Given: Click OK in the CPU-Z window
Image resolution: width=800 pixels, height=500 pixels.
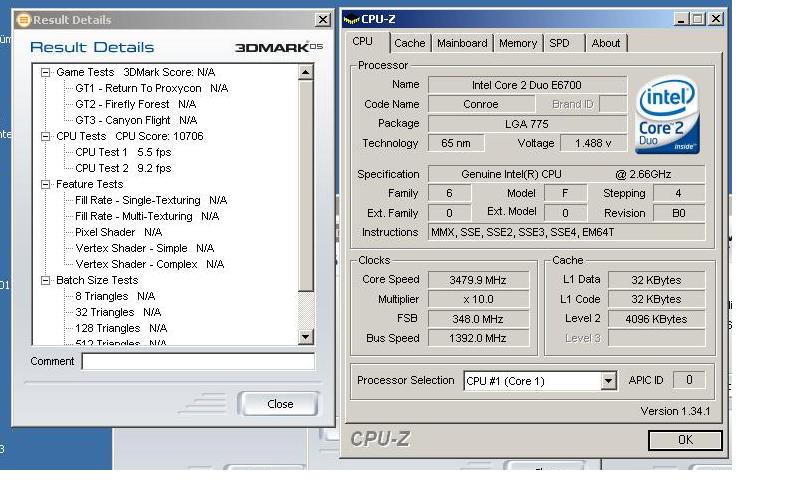Looking at the screenshot, I should tap(685, 440).
